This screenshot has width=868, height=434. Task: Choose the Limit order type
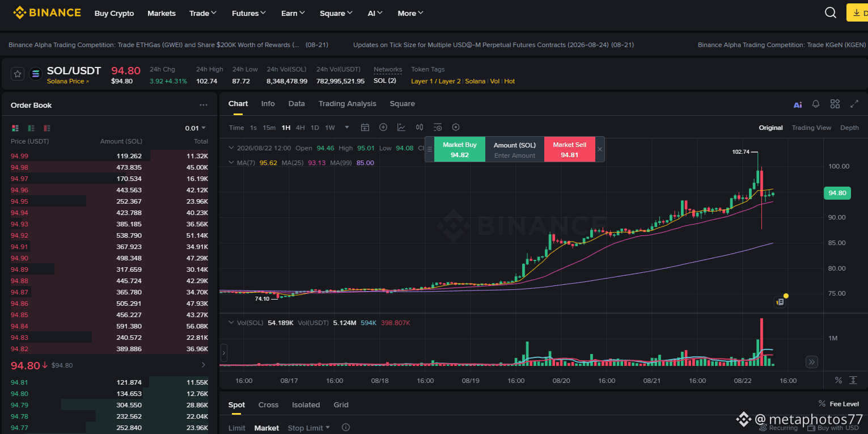tap(237, 428)
